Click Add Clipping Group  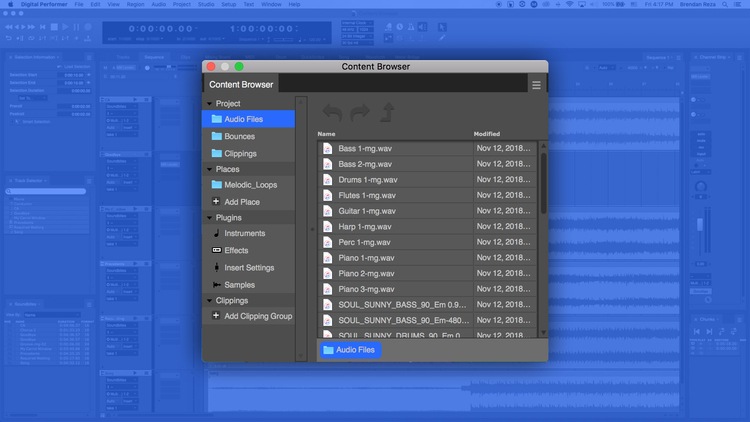(257, 316)
